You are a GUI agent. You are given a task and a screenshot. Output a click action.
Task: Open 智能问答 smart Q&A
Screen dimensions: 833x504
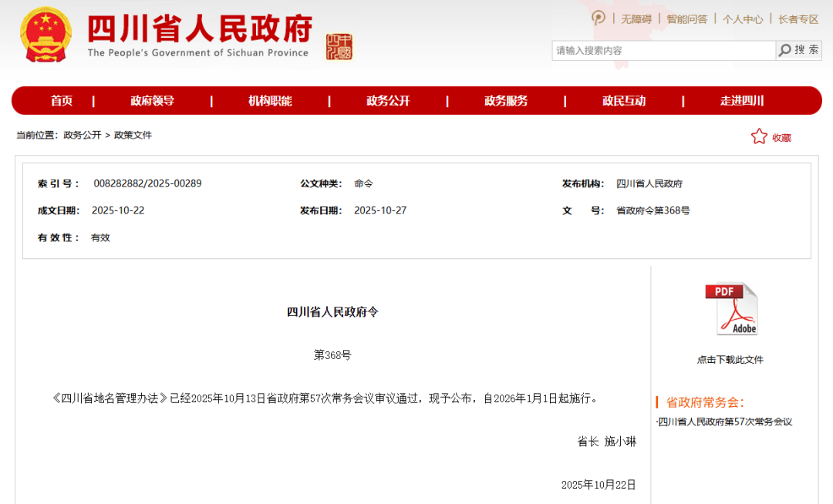(686, 19)
